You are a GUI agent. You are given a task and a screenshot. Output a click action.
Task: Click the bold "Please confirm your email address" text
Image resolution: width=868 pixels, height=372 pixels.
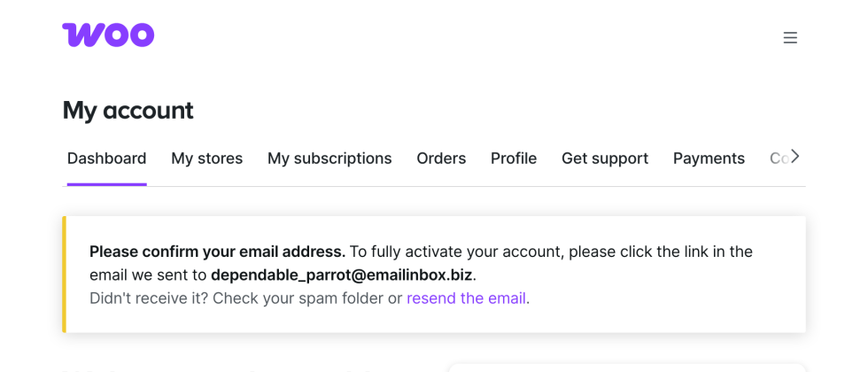tap(217, 252)
